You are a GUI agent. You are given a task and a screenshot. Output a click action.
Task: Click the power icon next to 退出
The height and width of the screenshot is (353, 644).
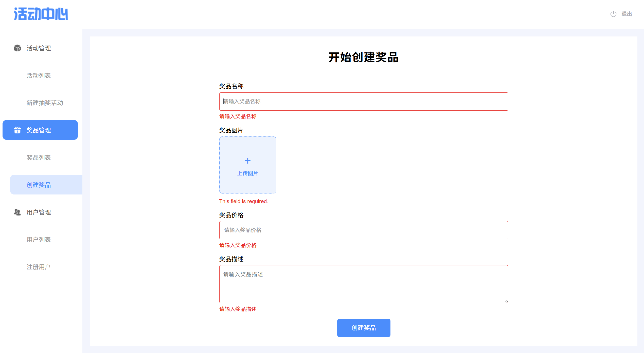click(x=613, y=14)
